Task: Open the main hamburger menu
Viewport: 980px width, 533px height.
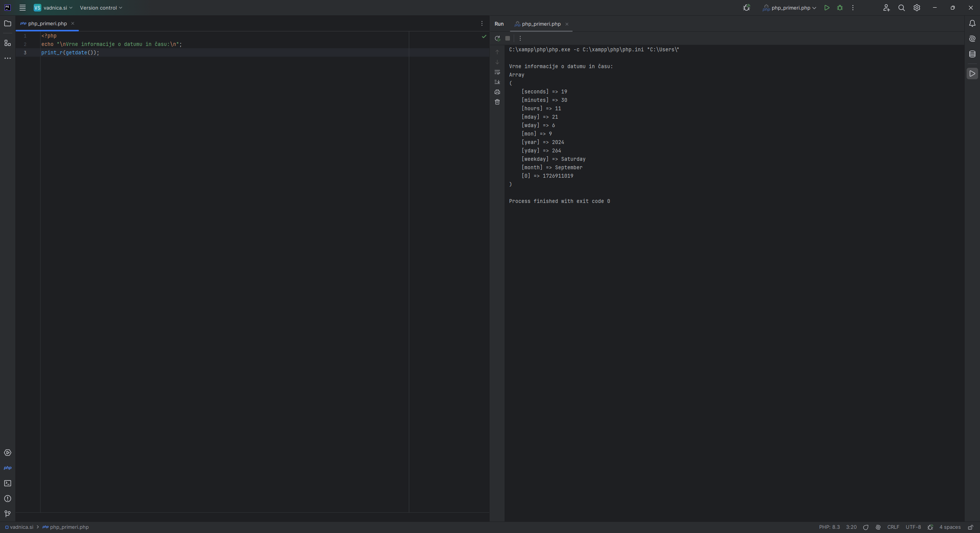Action: pyautogui.click(x=23, y=8)
